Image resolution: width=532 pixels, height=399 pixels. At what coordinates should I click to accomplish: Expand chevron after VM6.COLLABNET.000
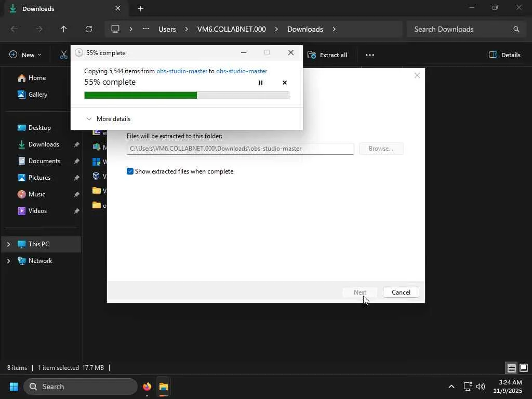click(x=276, y=29)
